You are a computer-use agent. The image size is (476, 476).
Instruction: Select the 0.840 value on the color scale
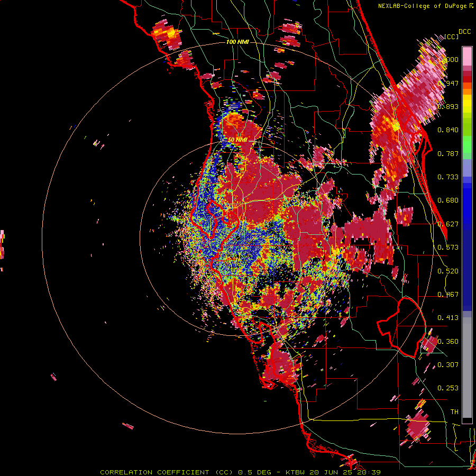(448, 130)
